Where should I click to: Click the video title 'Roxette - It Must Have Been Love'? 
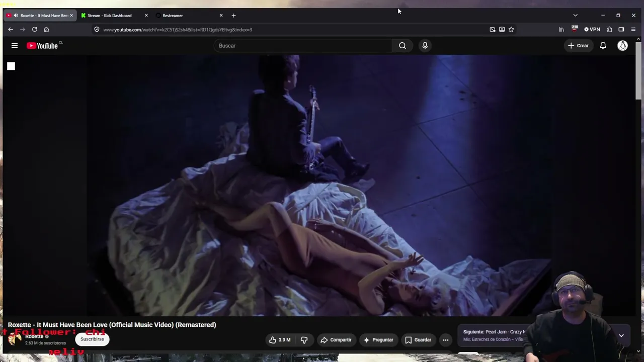coord(112,325)
